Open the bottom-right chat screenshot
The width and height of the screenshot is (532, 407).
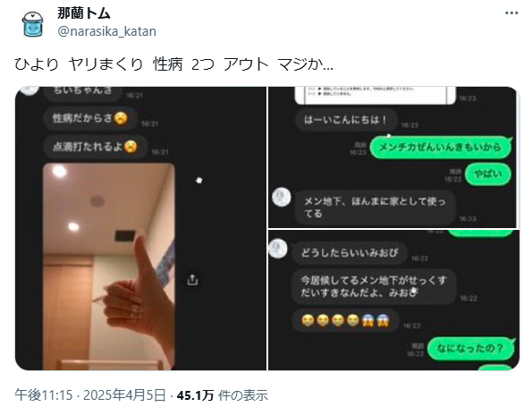pyautogui.click(x=393, y=300)
